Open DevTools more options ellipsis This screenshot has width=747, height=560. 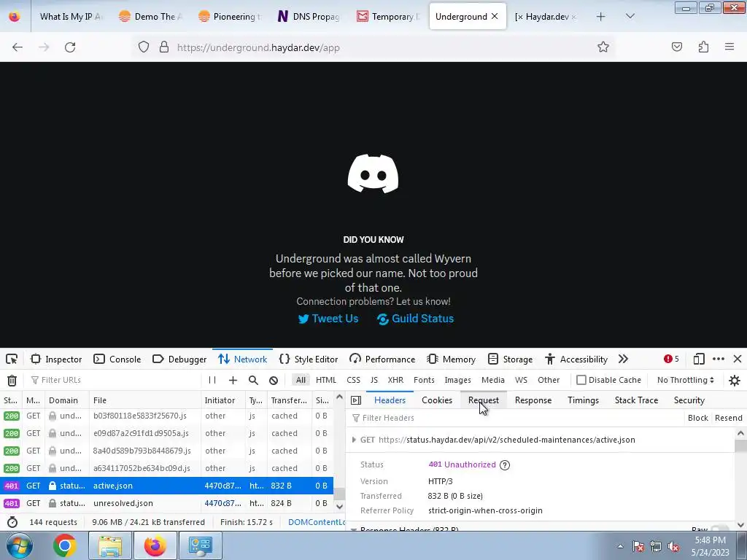pyautogui.click(x=719, y=359)
